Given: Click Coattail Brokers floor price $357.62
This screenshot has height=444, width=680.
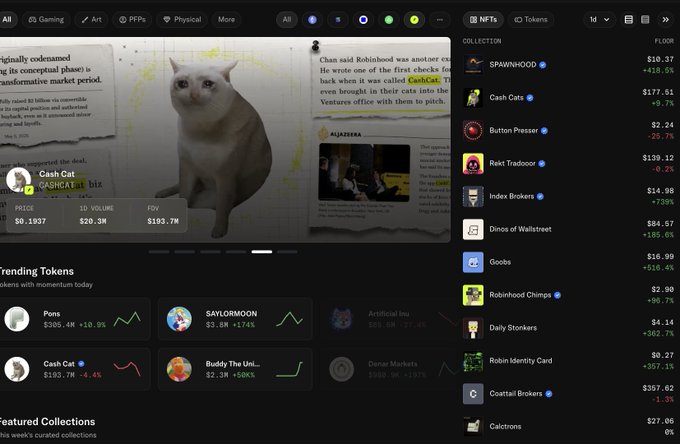Looking at the screenshot, I should click(x=658, y=388).
